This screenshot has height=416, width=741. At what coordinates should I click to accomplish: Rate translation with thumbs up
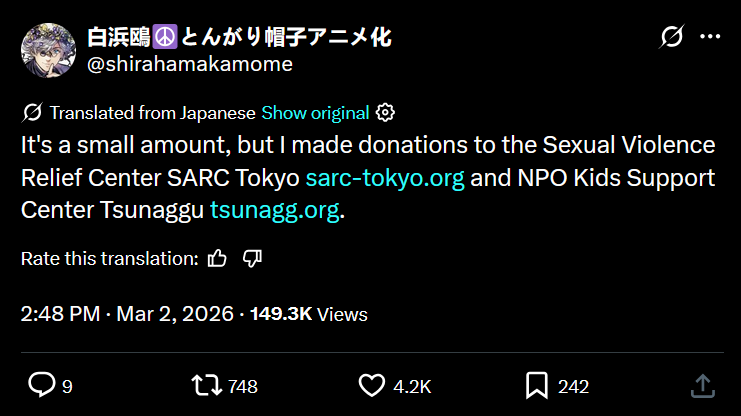(217, 259)
